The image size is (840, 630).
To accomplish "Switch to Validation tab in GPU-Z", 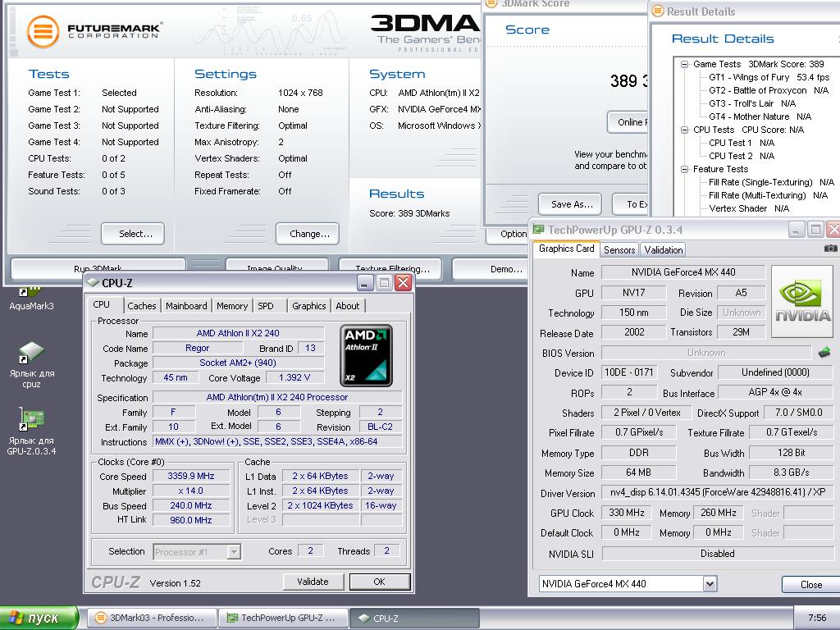I will click(663, 249).
